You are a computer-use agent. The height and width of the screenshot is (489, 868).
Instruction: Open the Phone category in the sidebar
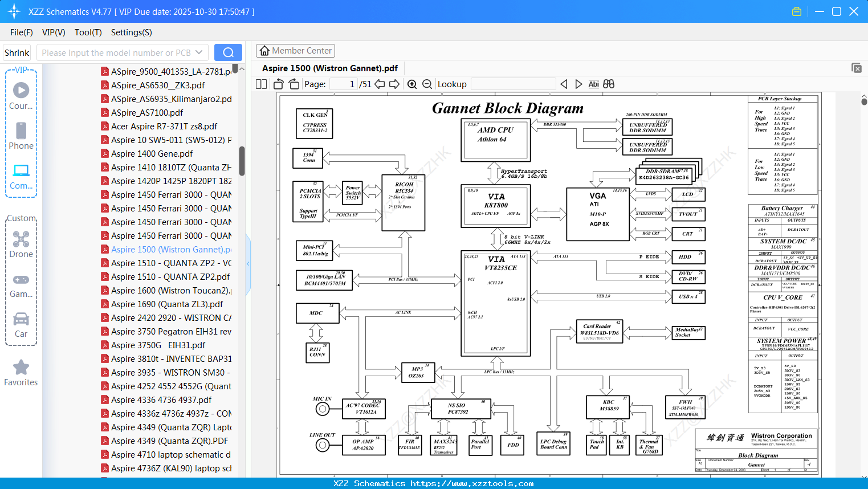click(21, 136)
